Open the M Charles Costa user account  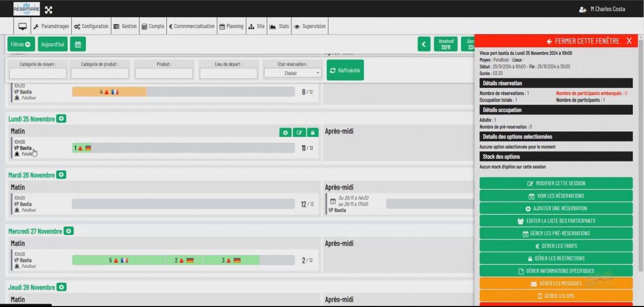(602, 9)
